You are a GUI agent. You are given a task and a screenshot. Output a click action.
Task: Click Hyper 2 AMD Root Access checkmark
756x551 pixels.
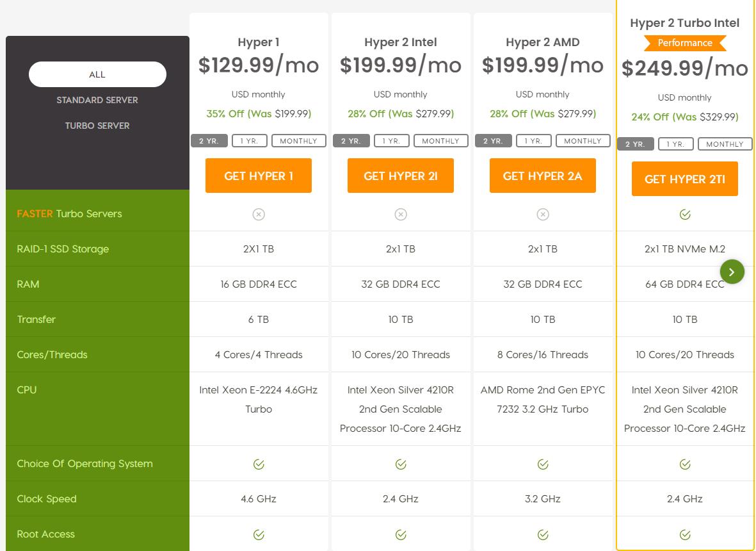pyautogui.click(x=543, y=534)
